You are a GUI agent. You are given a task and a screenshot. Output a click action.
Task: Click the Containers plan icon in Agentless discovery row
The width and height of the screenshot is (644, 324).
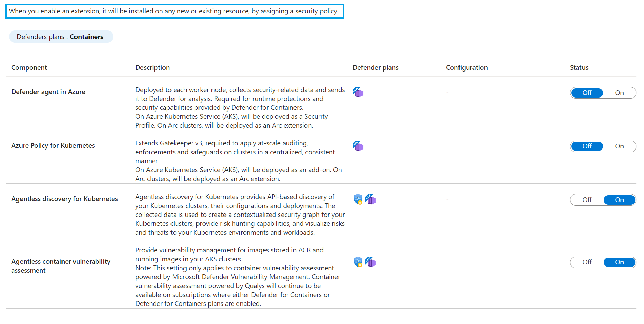(370, 199)
